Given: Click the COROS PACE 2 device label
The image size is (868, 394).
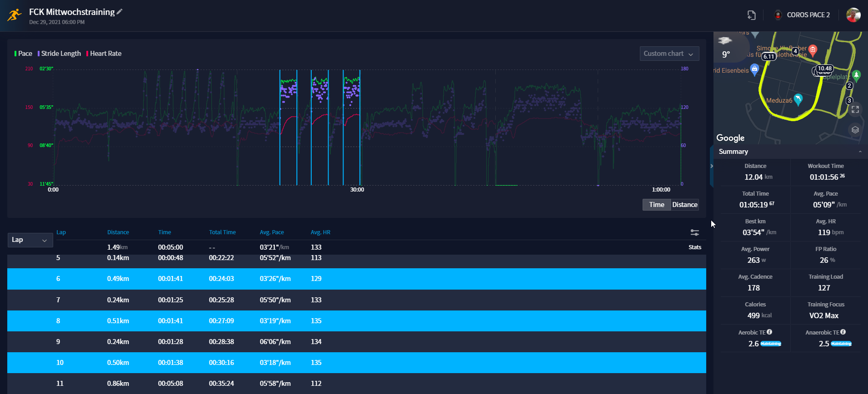Looking at the screenshot, I should point(808,15).
